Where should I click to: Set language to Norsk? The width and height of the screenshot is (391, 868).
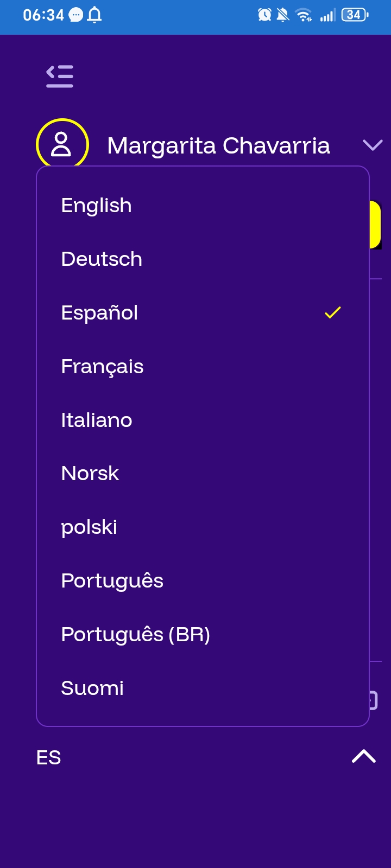coord(90,474)
